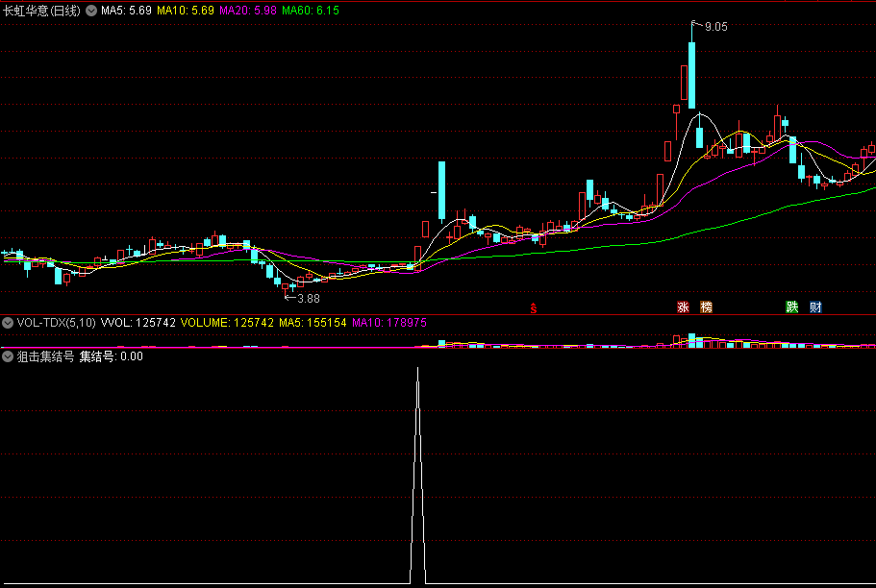Image resolution: width=876 pixels, height=588 pixels.
Task: Click the green 跌 event marker
Action: click(791, 306)
